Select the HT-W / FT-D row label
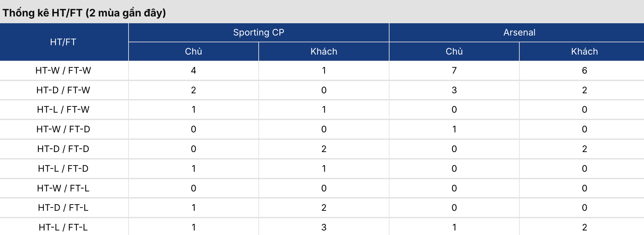The height and width of the screenshot is (235, 644). pos(63,129)
